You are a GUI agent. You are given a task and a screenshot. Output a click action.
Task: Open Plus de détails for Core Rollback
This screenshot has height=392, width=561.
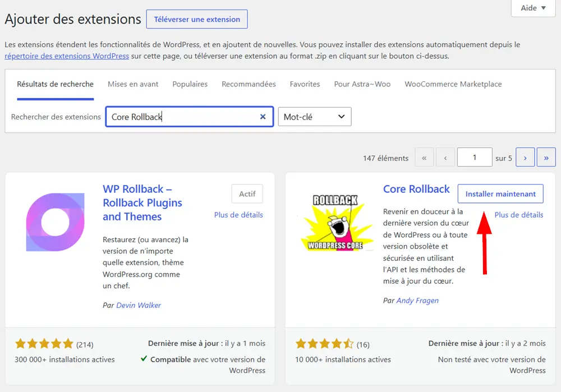[519, 215]
